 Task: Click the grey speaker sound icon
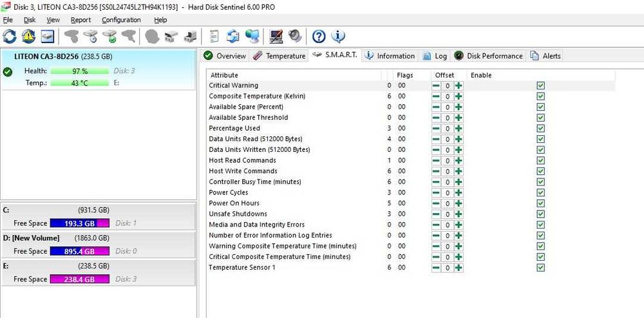pyautogui.click(x=295, y=37)
